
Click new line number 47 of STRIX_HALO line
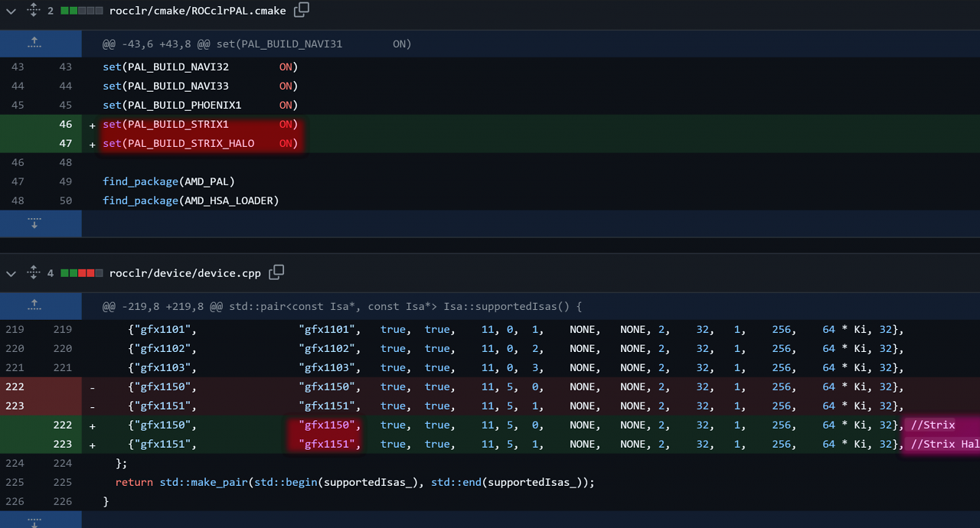[65, 143]
